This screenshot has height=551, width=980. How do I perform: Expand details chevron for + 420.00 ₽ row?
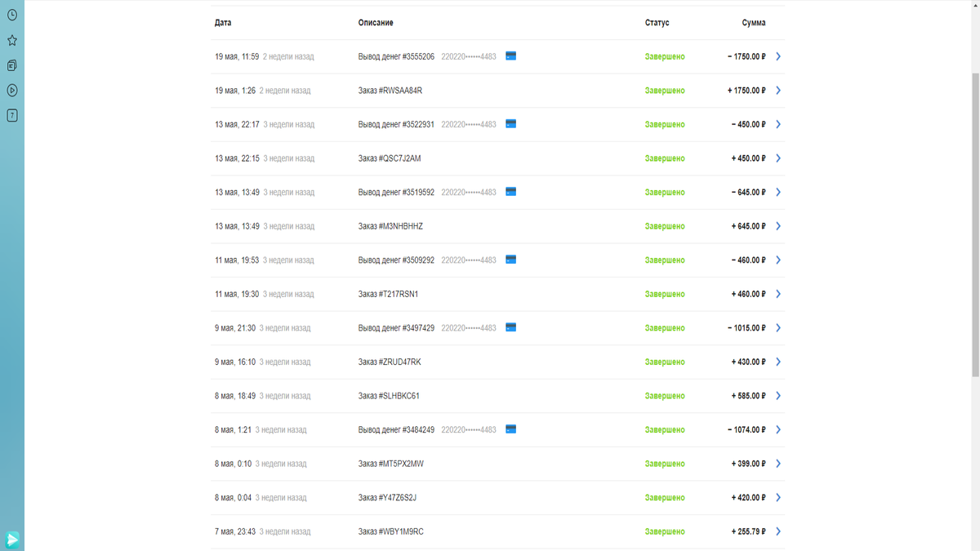point(778,497)
